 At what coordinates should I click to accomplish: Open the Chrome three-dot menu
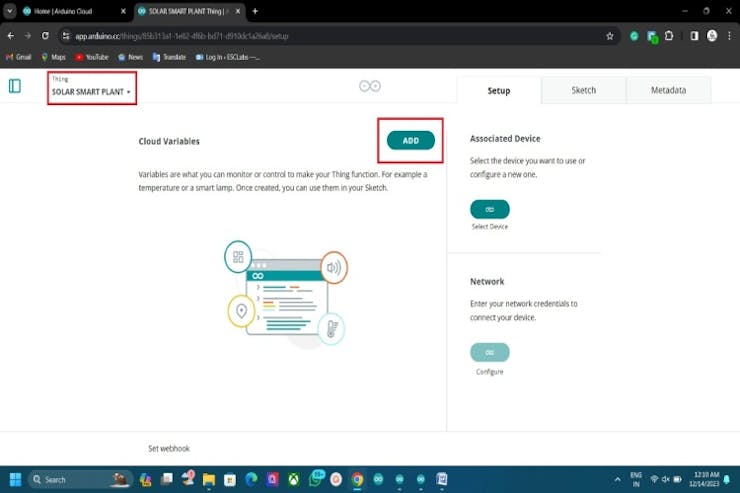pyautogui.click(x=729, y=36)
